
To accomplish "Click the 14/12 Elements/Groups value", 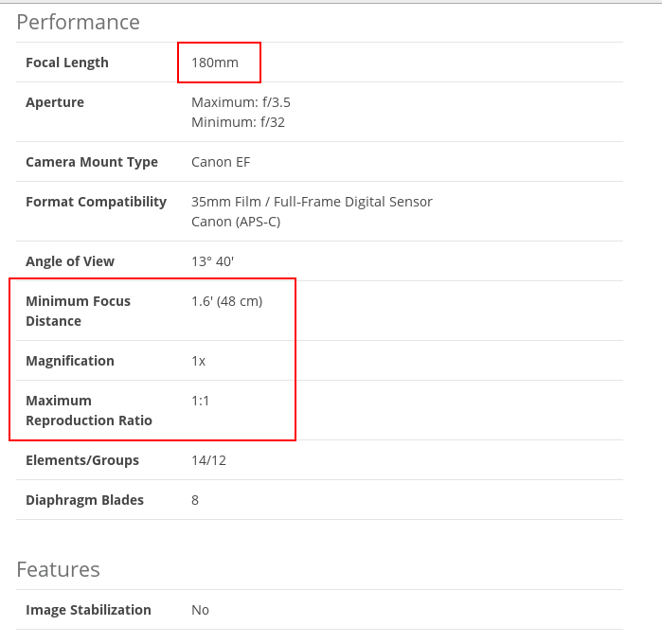I will (x=207, y=460).
